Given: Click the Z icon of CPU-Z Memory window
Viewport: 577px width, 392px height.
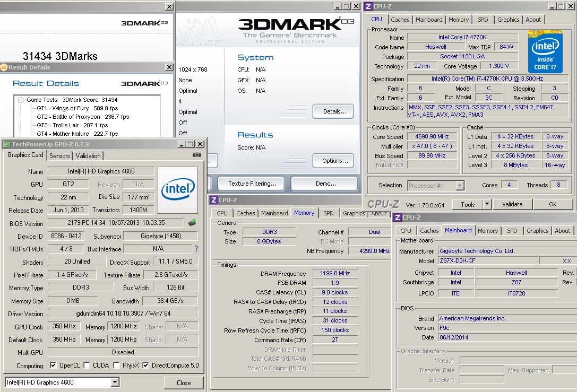Looking at the screenshot, I should point(214,199).
